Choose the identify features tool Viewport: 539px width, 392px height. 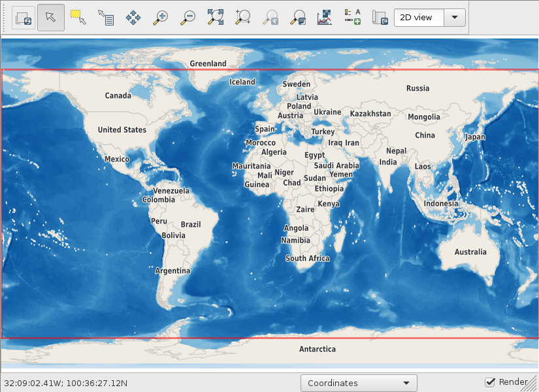106,18
